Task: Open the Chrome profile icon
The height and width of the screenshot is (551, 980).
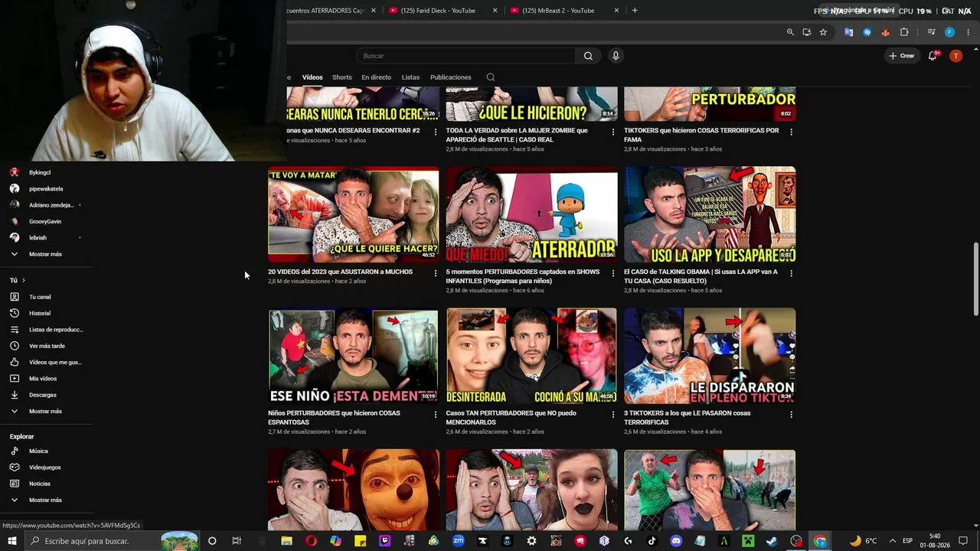Action: 949,32
